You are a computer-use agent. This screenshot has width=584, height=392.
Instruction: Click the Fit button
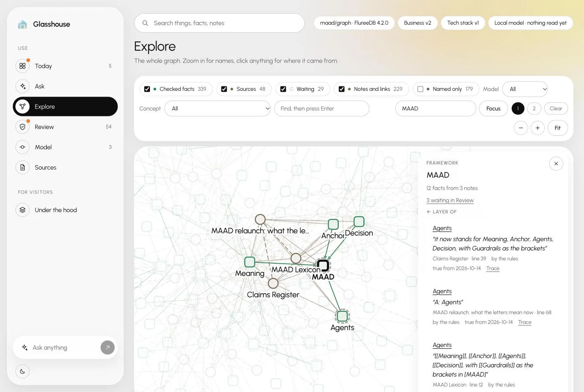pyautogui.click(x=558, y=128)
